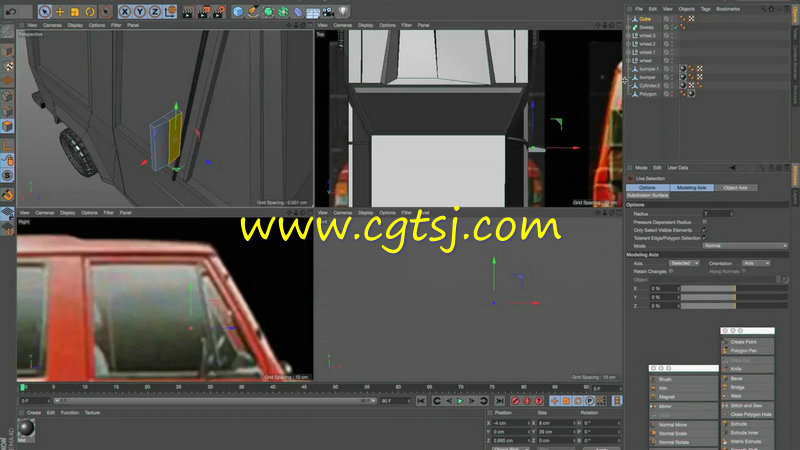Viewport: 800px width, 450px height.
Task: Expand the wheel null object
Action: 629,60
